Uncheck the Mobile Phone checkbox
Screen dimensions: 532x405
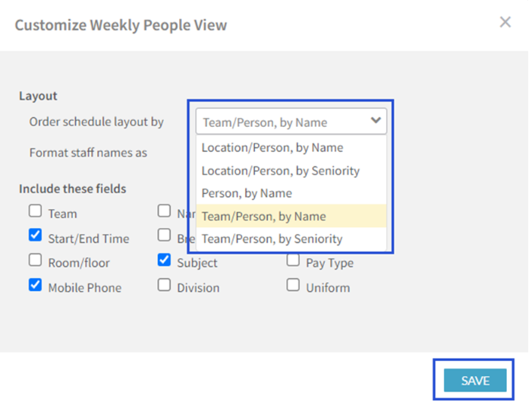(35, 285)
